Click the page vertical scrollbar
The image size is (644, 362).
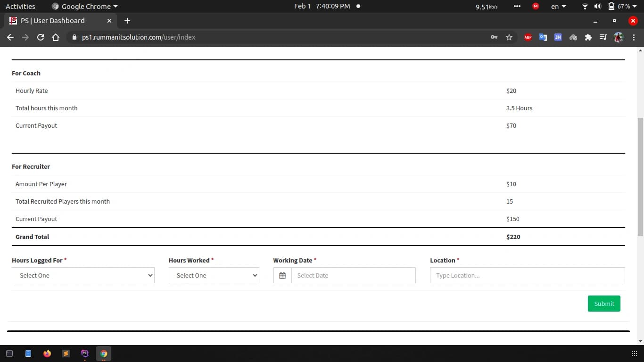[x=640, y=177]
